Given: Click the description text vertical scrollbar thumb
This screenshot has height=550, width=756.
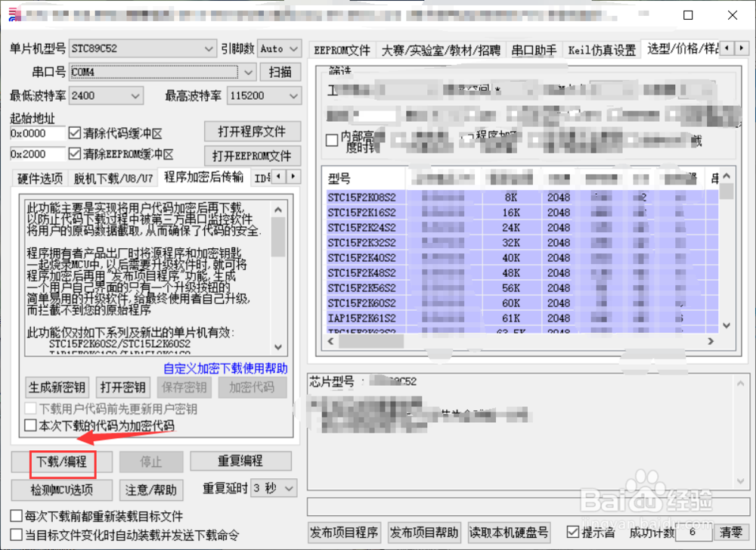Looking at the screenshot, I should [x=278, y=237].
